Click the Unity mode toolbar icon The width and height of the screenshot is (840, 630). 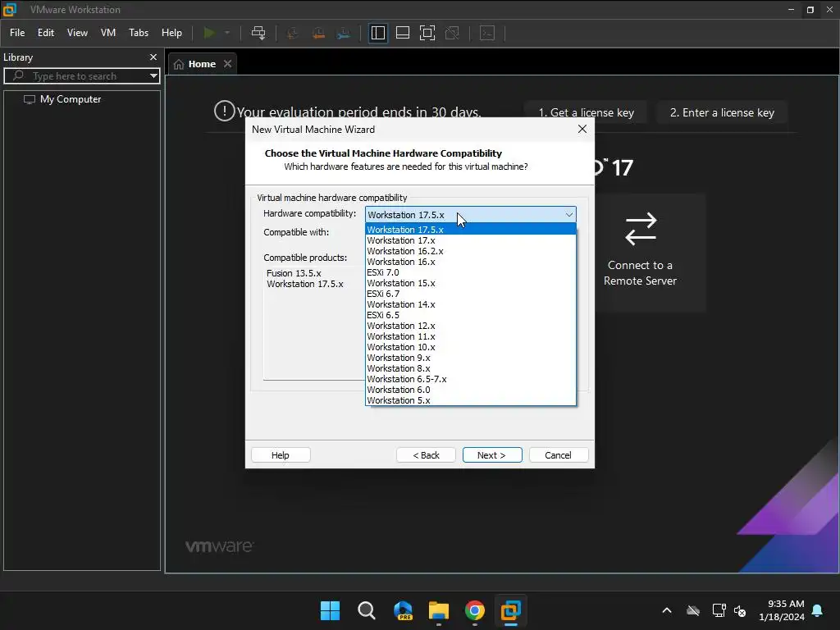(x=452, y=33)
